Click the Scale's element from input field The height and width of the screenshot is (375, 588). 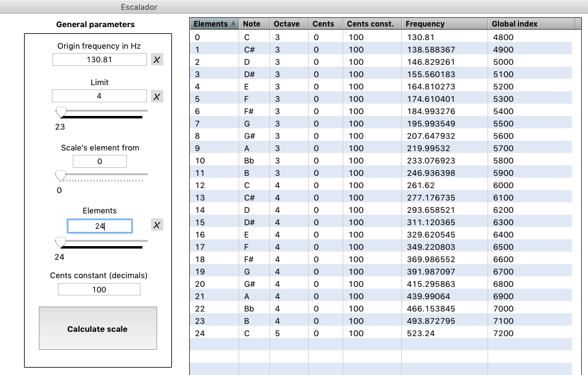tap(99, 162)
